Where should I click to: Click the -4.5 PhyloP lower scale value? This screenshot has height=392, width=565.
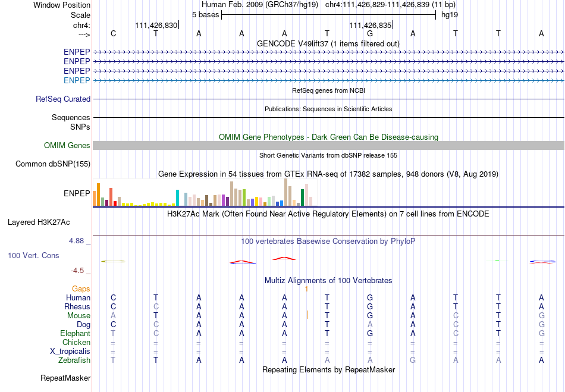[77, 271]
